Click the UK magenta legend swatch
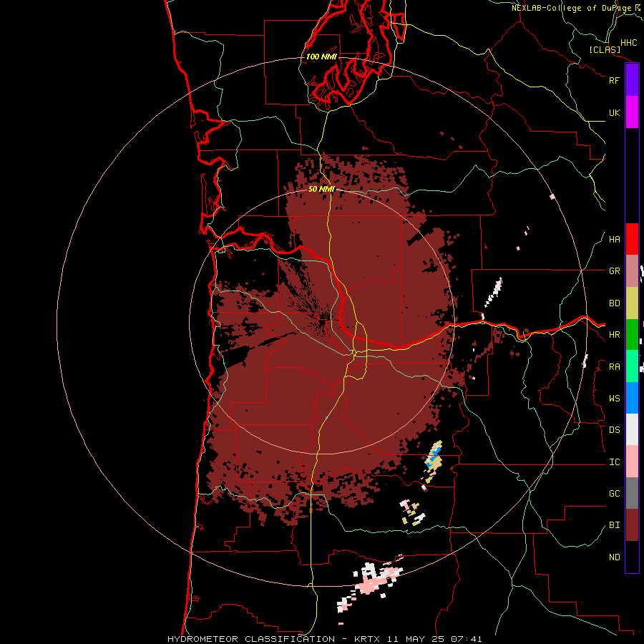Image resolution: width=644 pixels, height=644 pixels. pos(632,112)
